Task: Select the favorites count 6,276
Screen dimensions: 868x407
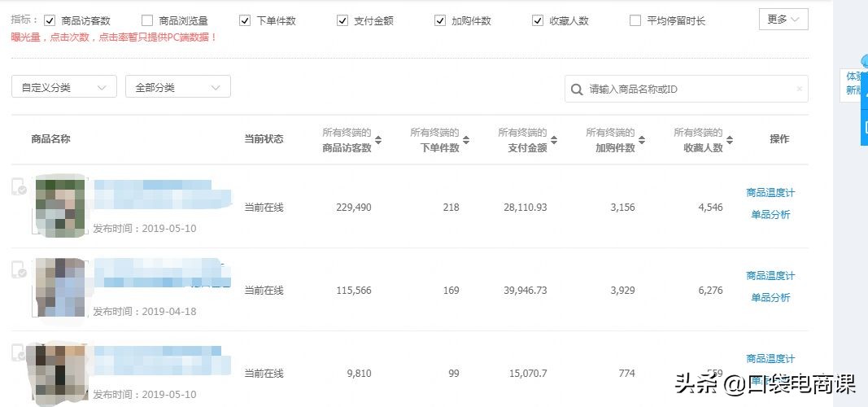Action: [x=711, y=291]
